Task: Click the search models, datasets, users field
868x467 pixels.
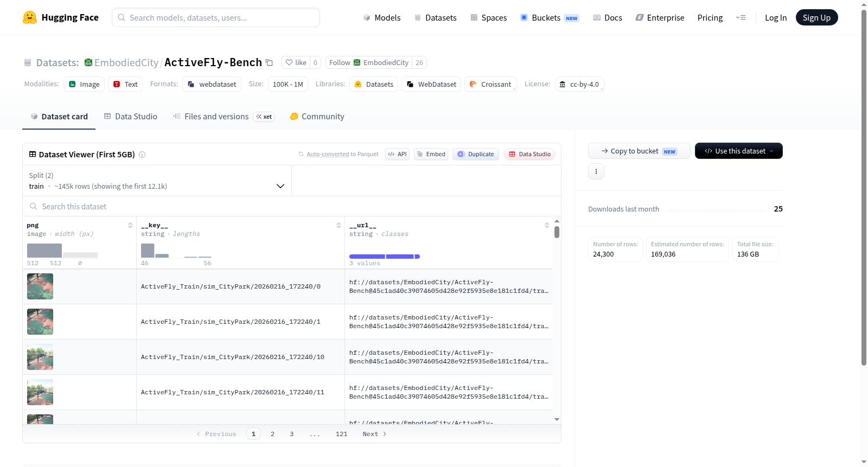Action: [216, 17]
